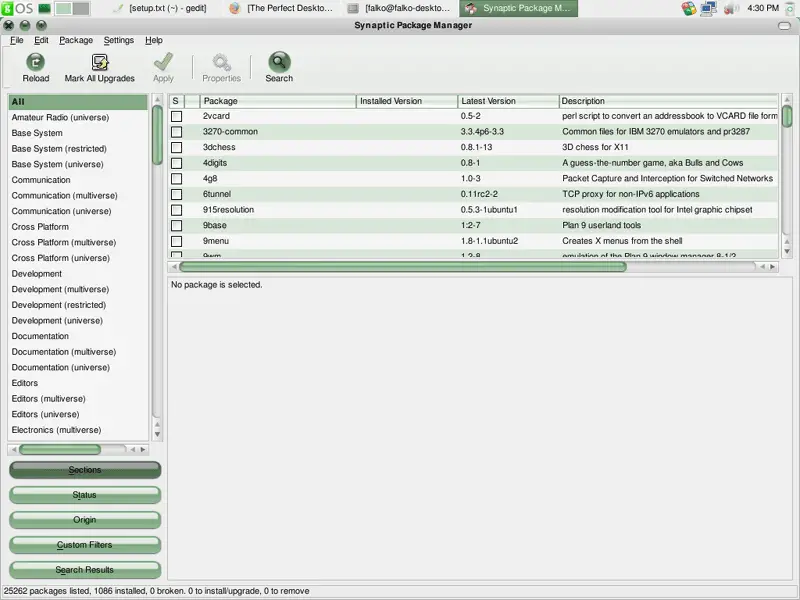Image resolution: width=800 pixels, height=600 pixels.
Task: Click the Status filter button
Action: tap(85, 495)
